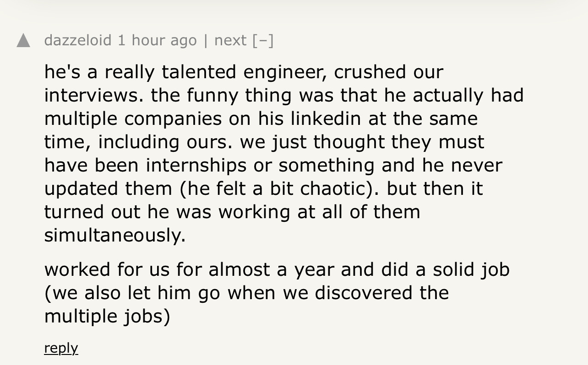588x365 pixels.
Task: Collapse the comment thread with [–]
Action: click(x=263, y=40)
